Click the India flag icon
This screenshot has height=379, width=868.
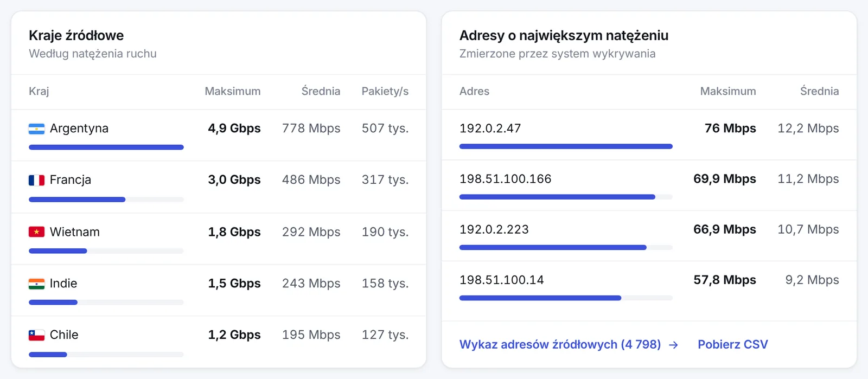pos(36,284)
